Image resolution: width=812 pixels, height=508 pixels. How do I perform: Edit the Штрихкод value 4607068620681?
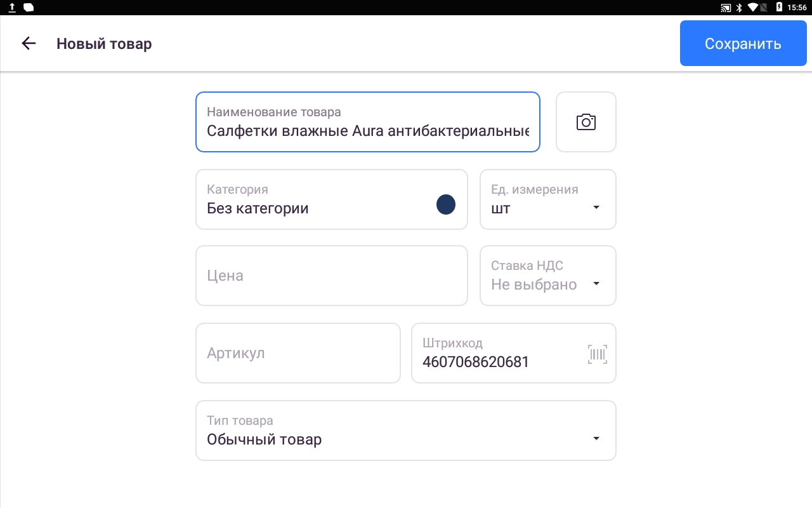[x=476, y=362]
